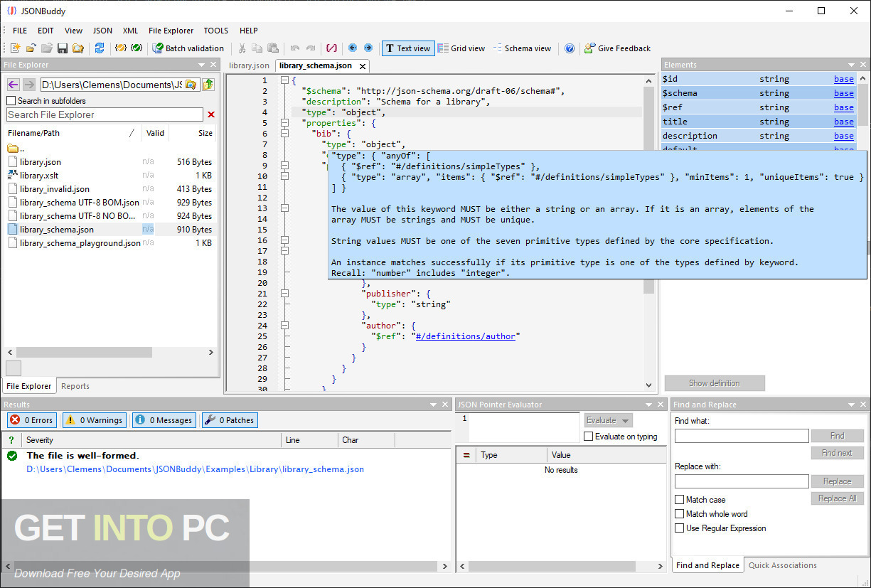This screenshot has height=588, width=871.
Task: Click the green validate braces icon
Action: click(x=137, y=48)
